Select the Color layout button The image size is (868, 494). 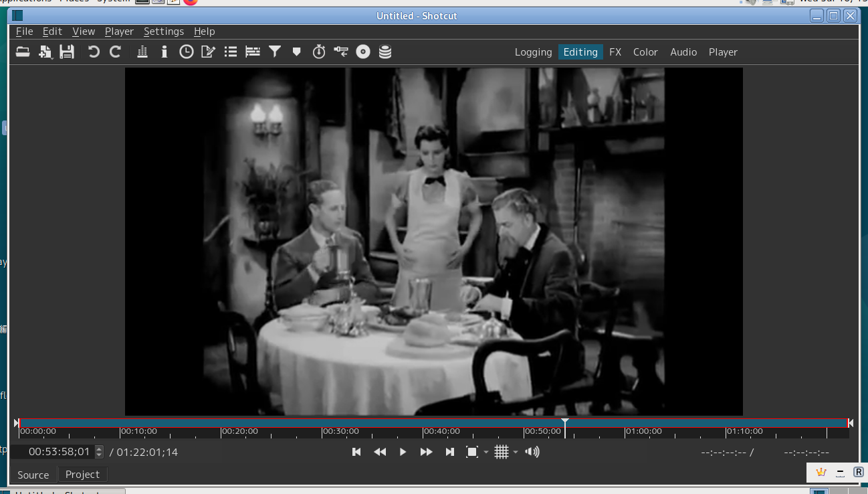pyautogui.click(x=645, y=52)
